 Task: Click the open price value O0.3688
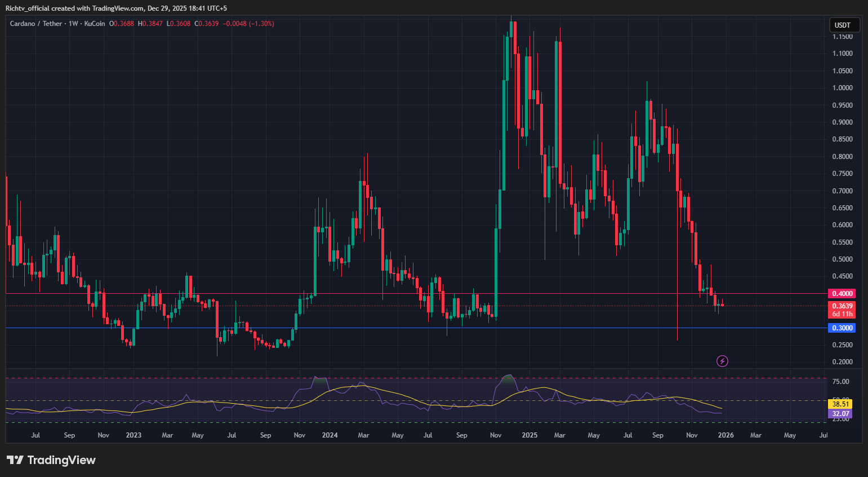click(122, 24)
